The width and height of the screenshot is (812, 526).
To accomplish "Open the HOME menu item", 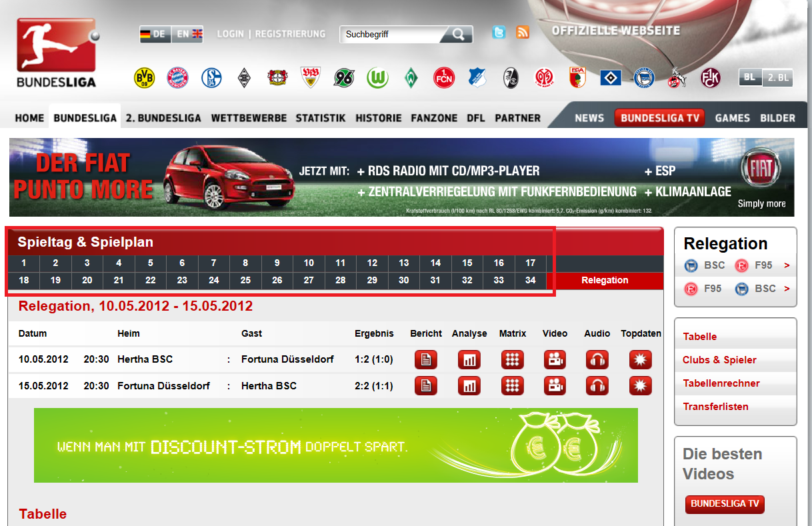I will (x=29, y=118).
